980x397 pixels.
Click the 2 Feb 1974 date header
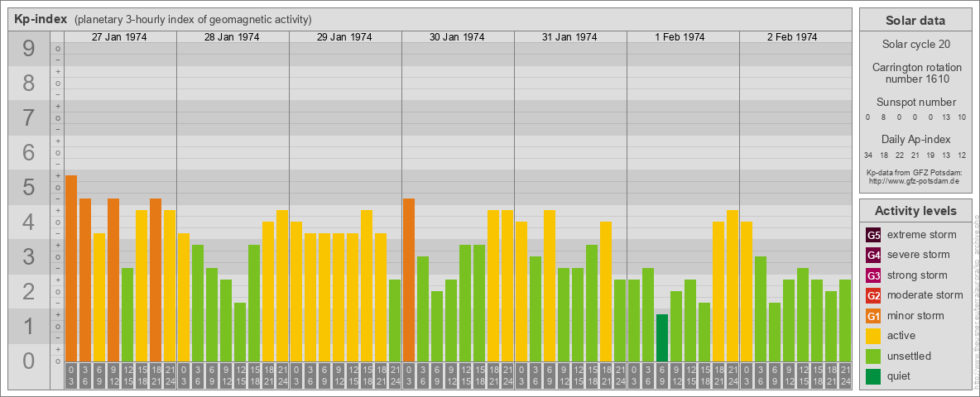point(792,37)
